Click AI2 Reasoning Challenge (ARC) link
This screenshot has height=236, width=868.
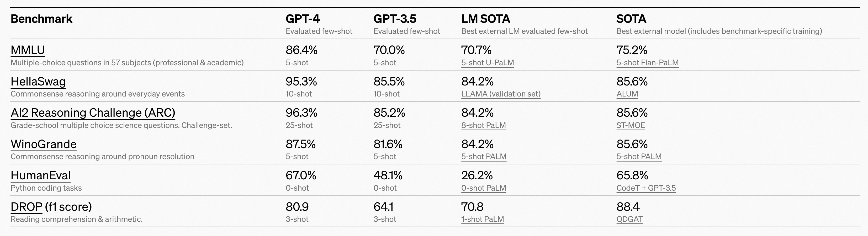tap(93, 112)
